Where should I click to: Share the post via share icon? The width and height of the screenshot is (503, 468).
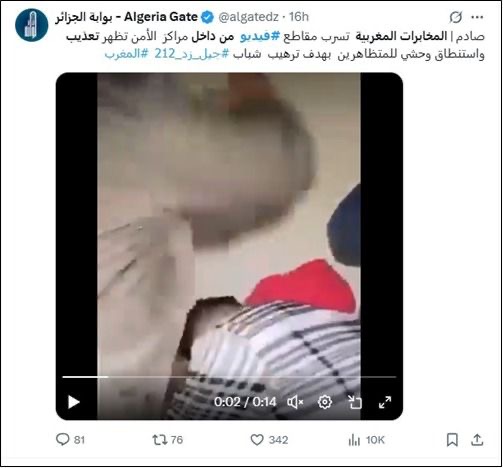(477, 440)
